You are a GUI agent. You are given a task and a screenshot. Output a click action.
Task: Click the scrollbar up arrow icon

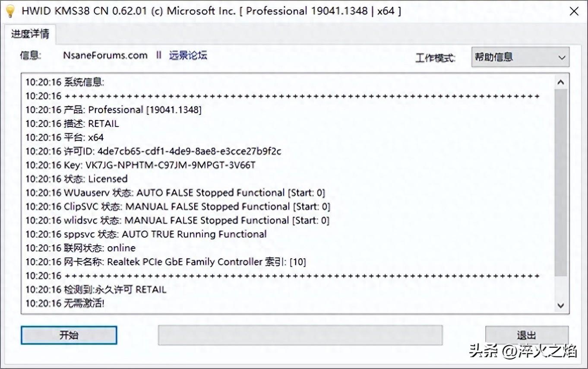pyautogui.click(x=560, y=82)
